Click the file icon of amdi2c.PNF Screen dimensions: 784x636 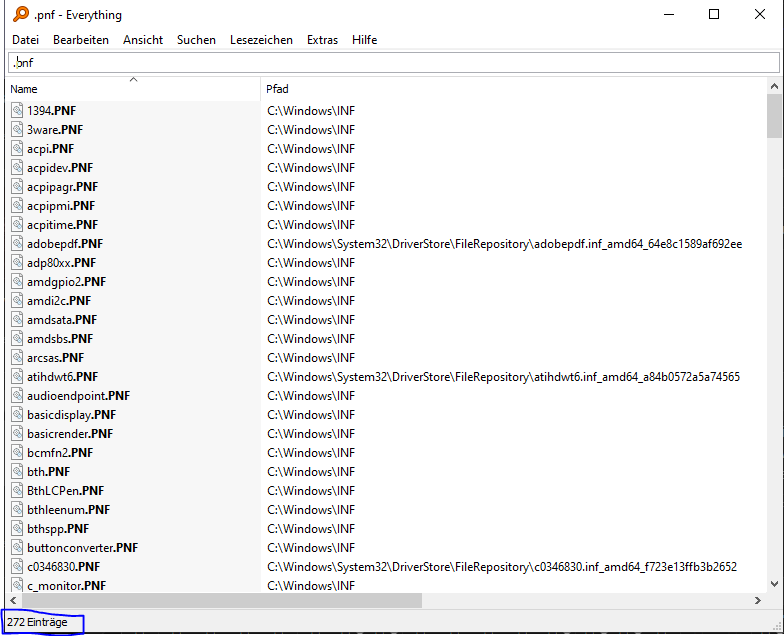18,300
